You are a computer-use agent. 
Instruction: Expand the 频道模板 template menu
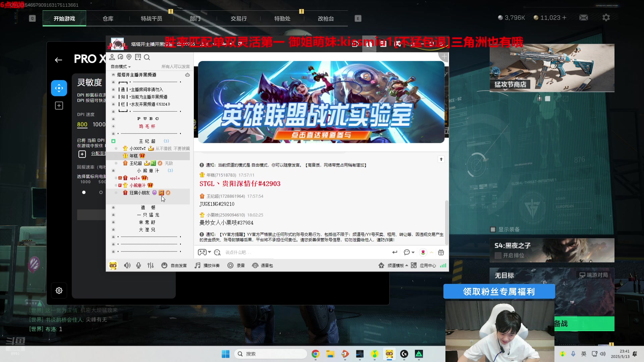[x=393, y=265]
